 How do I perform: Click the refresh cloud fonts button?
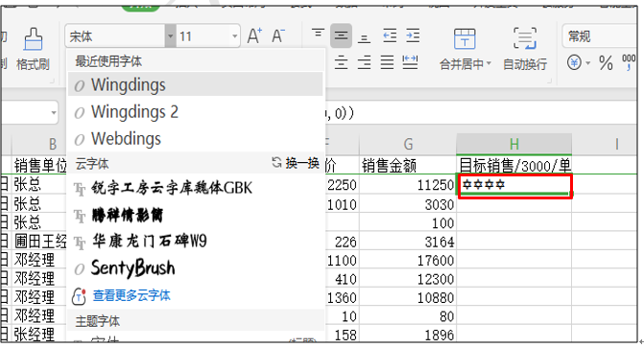tap(296, 163)
